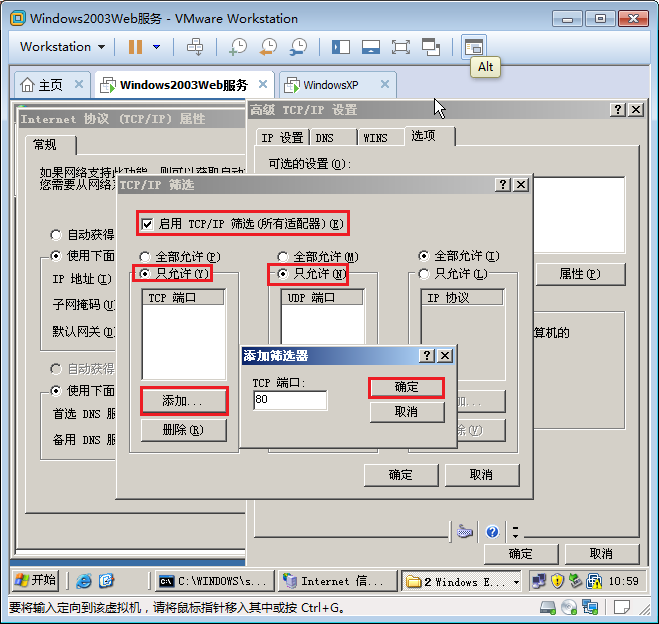Switch to Internet 信... taskbar window

coord(337,581)
